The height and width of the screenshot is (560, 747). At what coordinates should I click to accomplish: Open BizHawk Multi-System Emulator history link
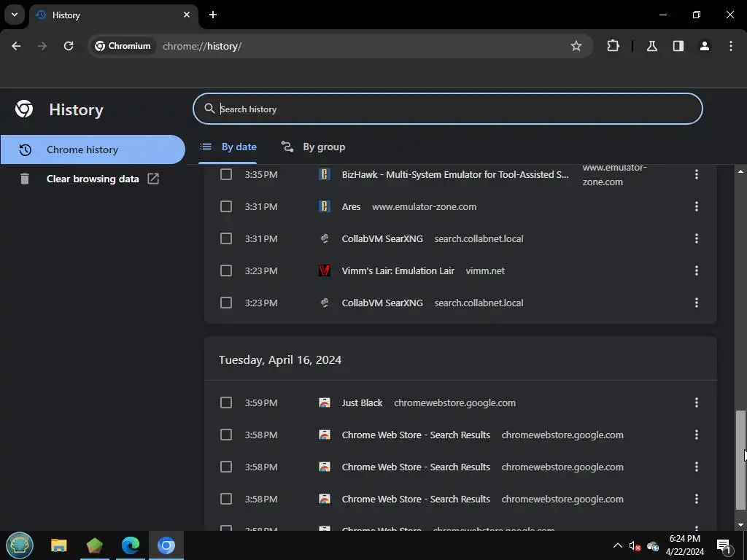coord(455,175)
